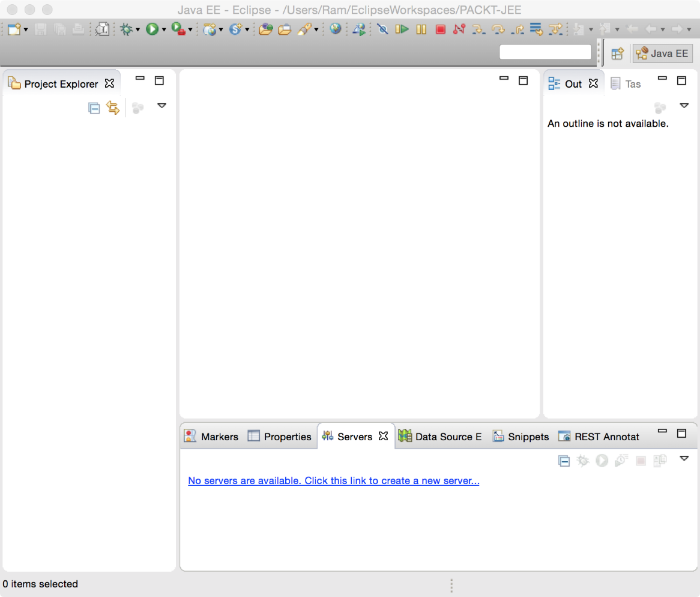Click the red Terminate stop icon

[x=440, y=29]
